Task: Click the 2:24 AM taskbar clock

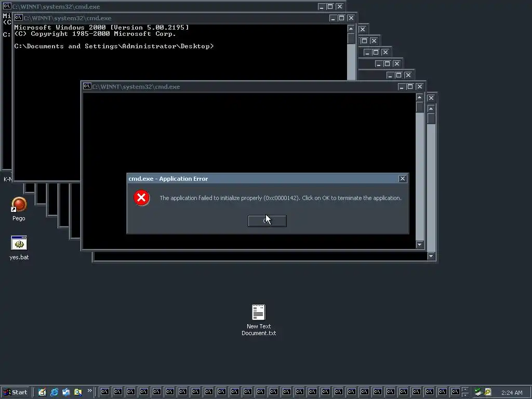Action: point(512,393)
